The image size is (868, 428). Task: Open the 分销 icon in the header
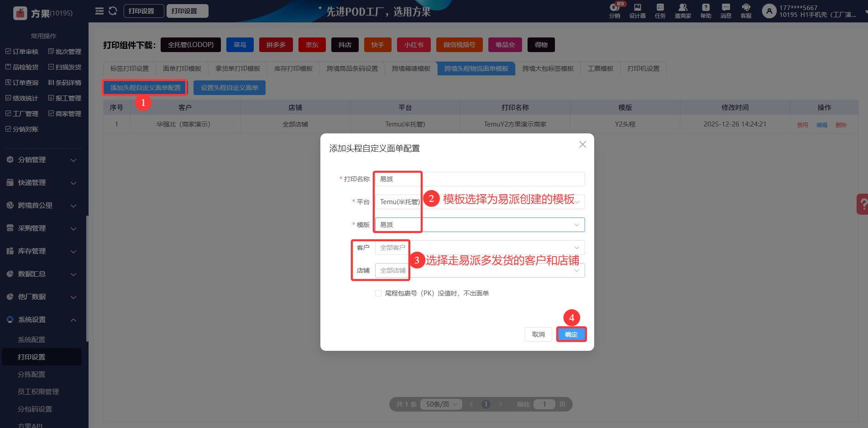point(615,11)
